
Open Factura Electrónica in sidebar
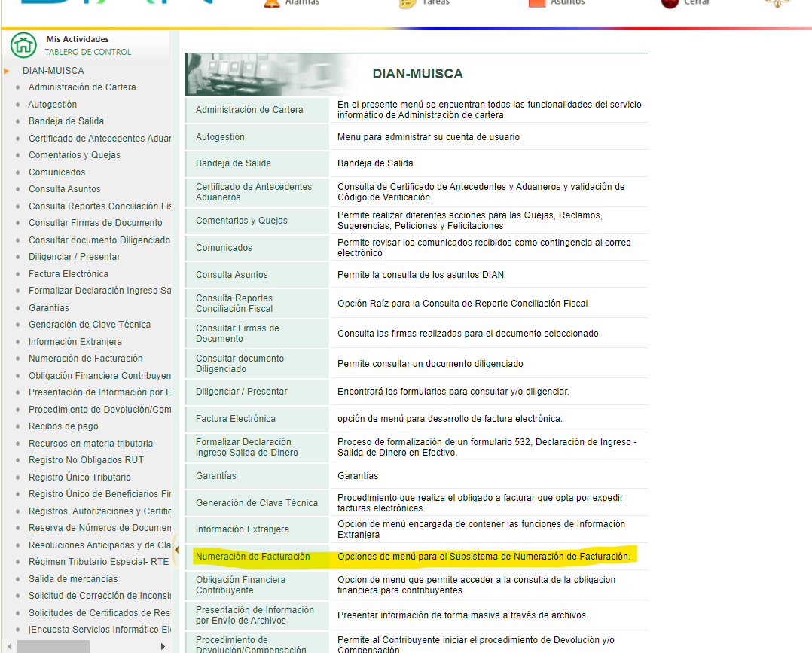69,273
